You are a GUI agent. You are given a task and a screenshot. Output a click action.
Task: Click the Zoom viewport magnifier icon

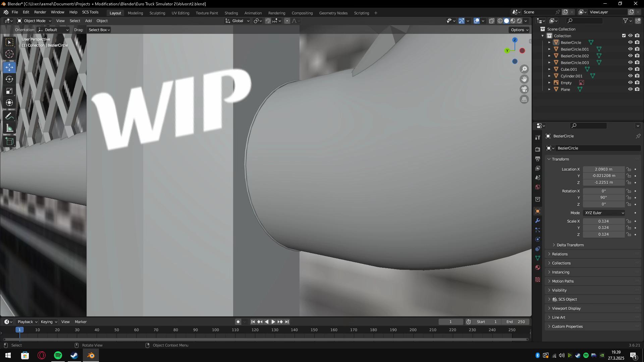[x=524, y=69]
